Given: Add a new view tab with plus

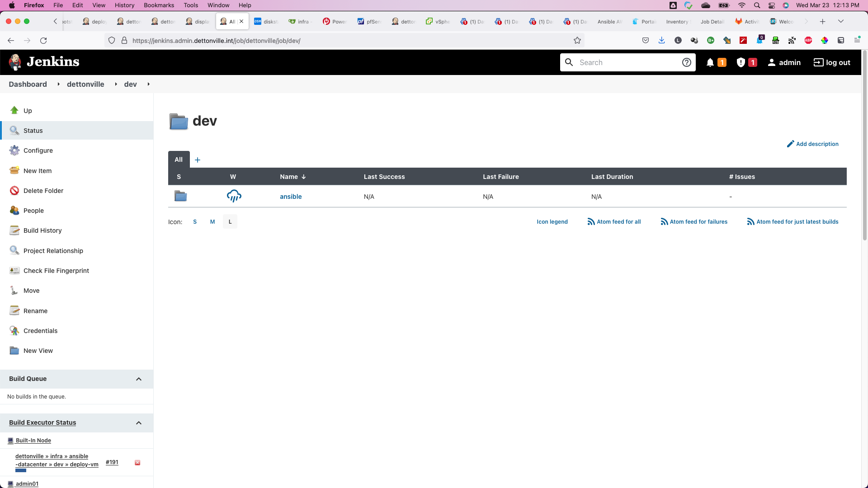Looking at the screenshot, I should point(198,160).
